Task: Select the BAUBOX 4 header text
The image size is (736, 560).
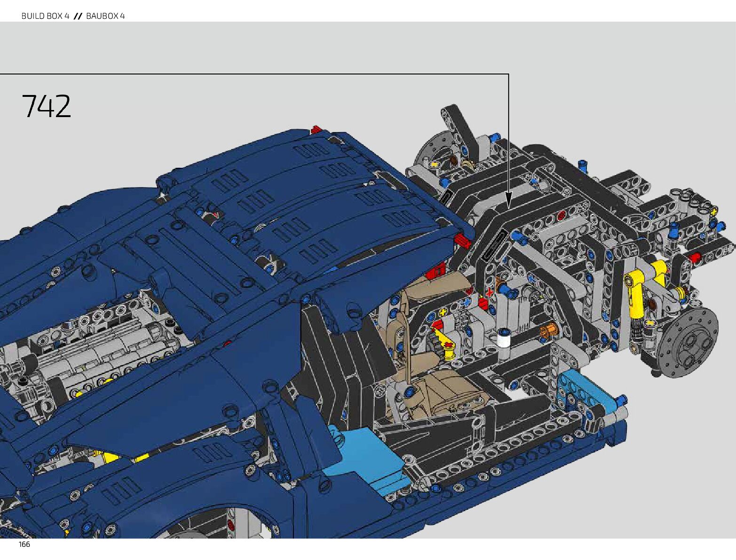Action: click(x=105, y=16)
